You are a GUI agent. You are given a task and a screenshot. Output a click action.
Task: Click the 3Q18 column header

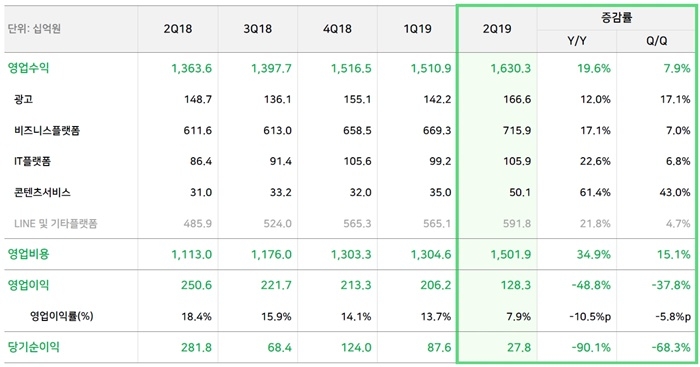tap(258, 29)
